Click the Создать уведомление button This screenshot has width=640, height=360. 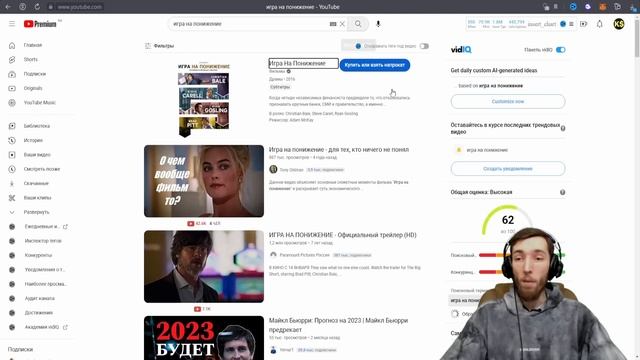click(x=508, y=169)
